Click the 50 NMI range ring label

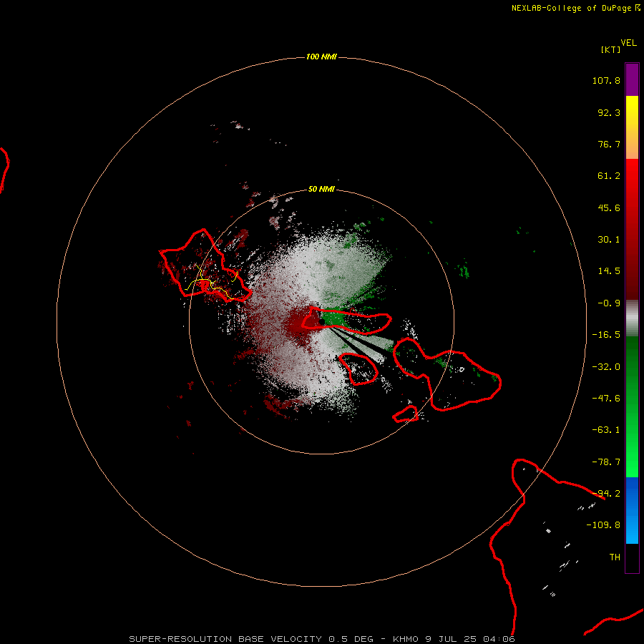click(321, 189)
